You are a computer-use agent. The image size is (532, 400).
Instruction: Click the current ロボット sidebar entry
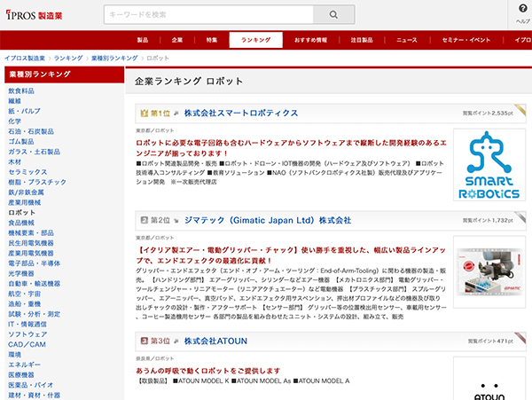coord(21,212)
